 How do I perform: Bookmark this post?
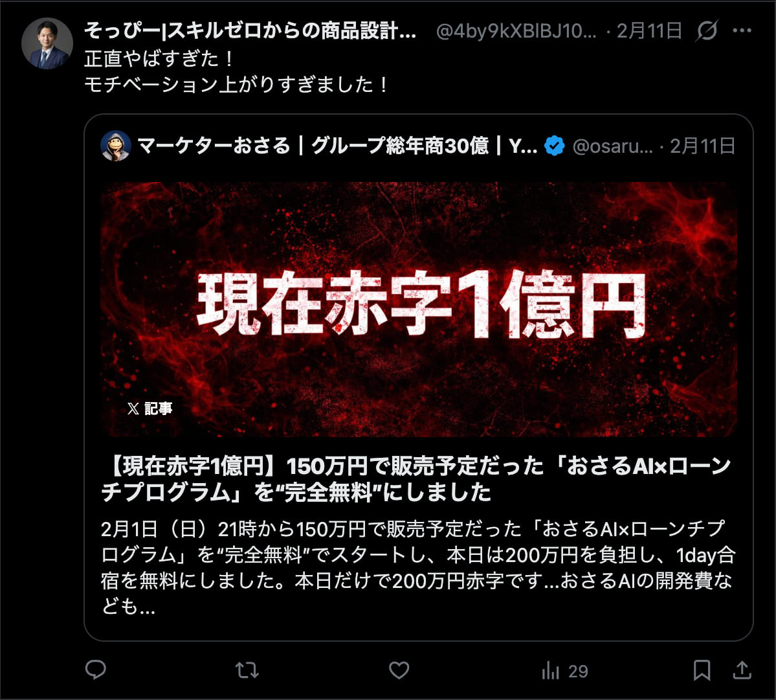[x=702, y=670]
